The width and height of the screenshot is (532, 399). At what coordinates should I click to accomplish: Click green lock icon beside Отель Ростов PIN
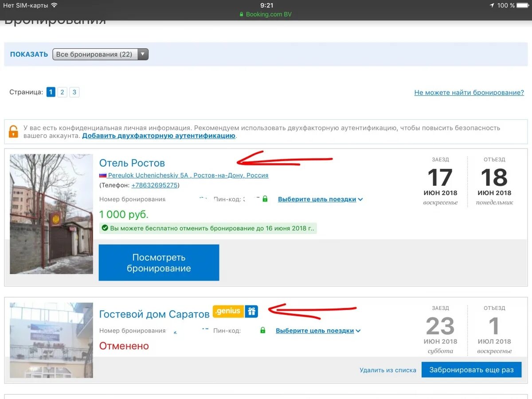[265, 199]
